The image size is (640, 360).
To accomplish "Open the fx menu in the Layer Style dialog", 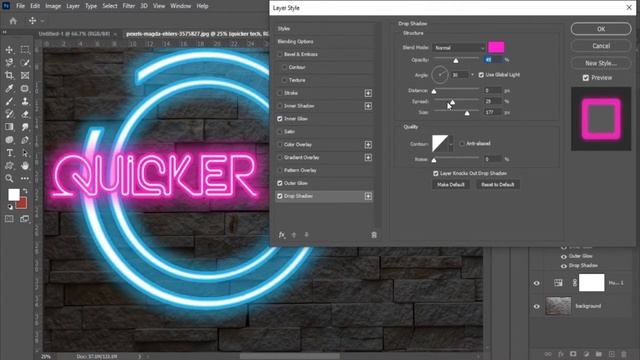I will tap(282, 235).
